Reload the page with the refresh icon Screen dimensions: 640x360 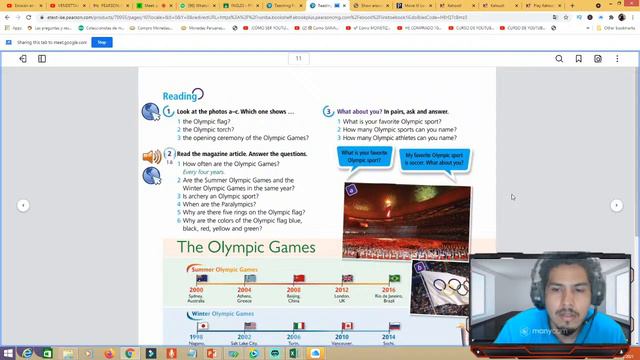tap(29, 18)
